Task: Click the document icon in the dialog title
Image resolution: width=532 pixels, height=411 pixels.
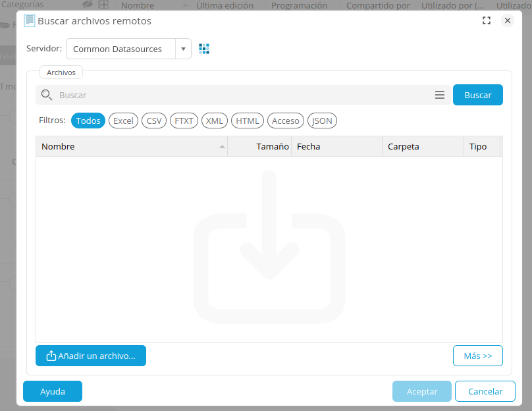Action: pos(30,20)
